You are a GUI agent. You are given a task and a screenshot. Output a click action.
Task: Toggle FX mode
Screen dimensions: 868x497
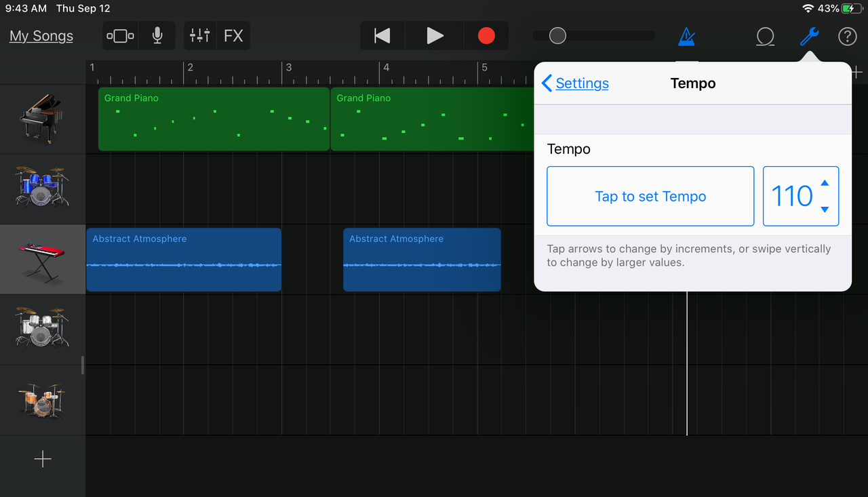click(233, 35)
